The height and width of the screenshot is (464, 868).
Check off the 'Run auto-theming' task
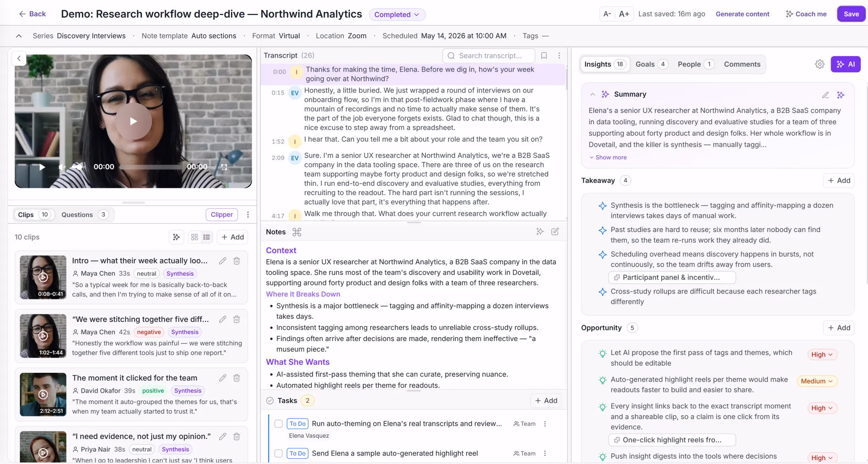click(278, 424)
